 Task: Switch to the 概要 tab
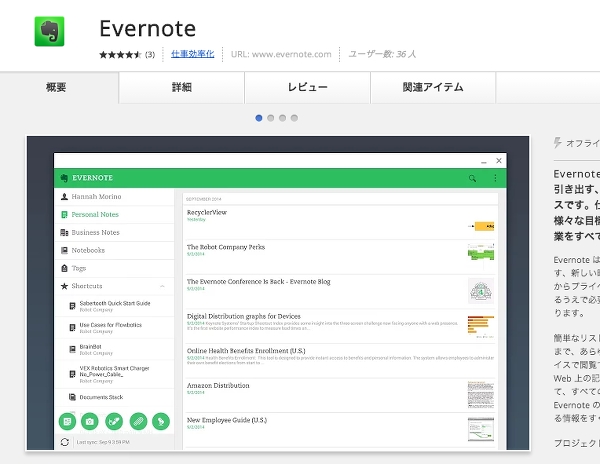tap(56, 88)
